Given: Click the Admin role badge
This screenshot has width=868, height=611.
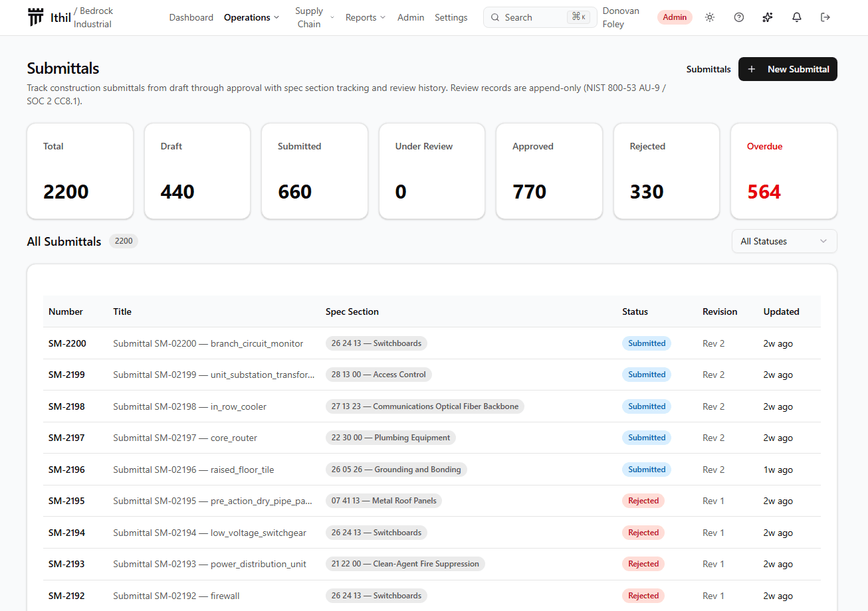Looking at the screenshot, I should coord(675,17).
